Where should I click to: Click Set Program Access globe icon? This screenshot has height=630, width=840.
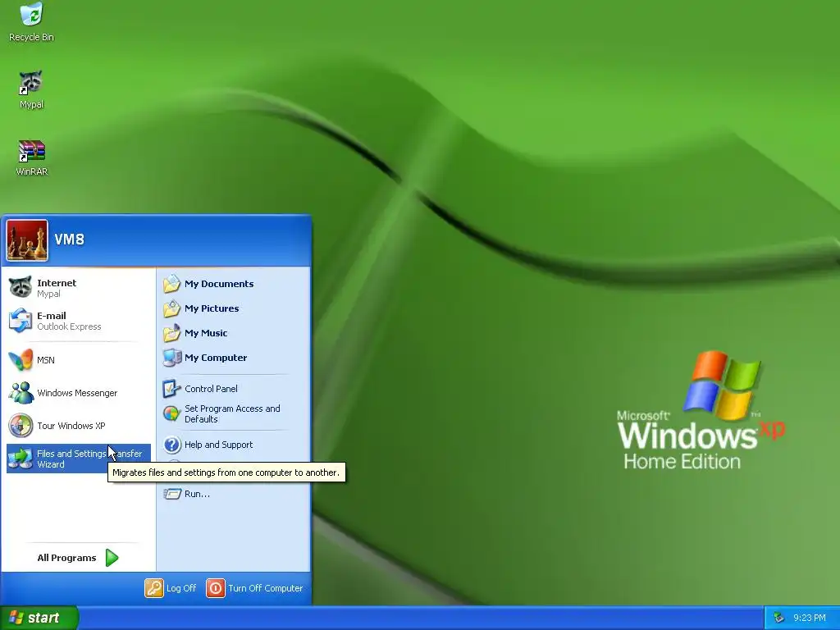[x=172, y=413]
